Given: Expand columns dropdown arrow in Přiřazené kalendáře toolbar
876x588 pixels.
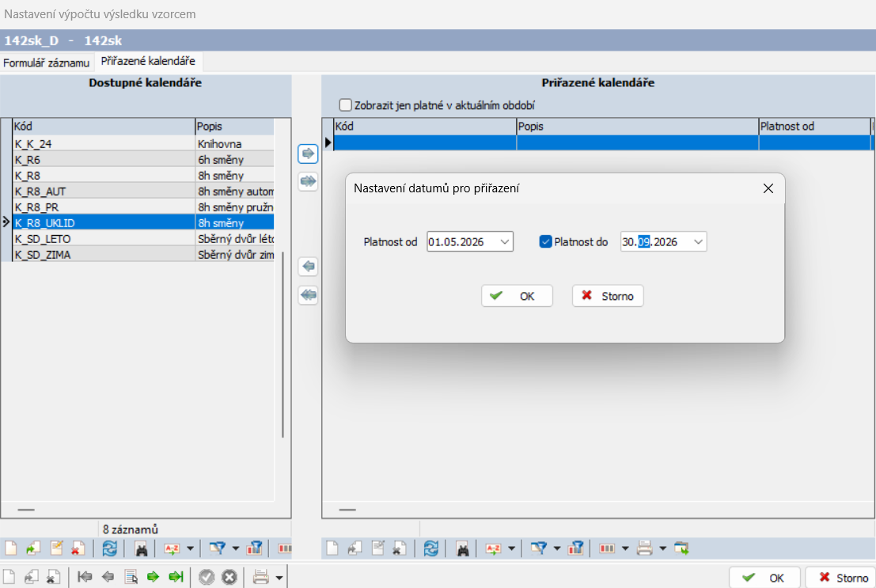Looking at the screenshot, I should pos(625,548).
